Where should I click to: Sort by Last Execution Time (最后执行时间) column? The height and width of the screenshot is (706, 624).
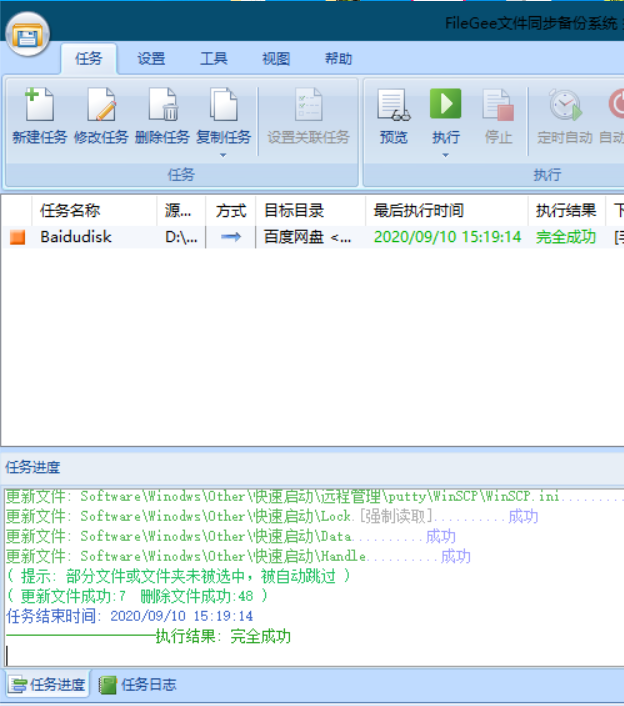coord(418,211)
